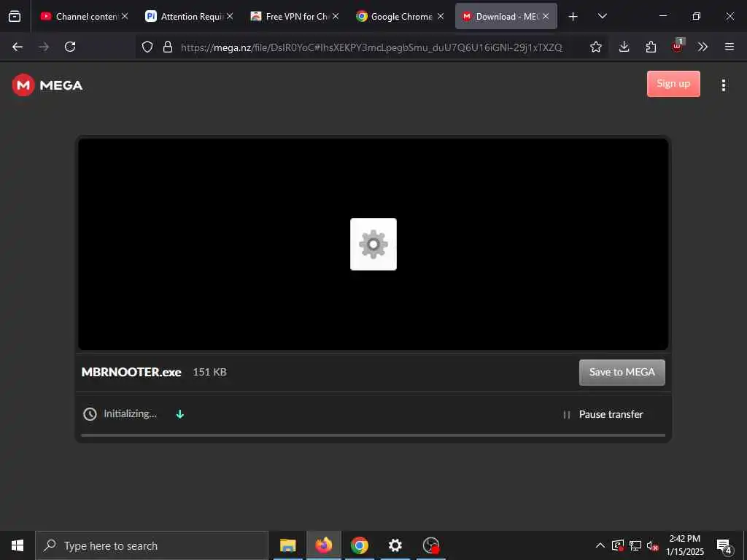Click the shield tracking protection icon
Image resolution: width=747 pixels, height=560 pixels.
tap(147, 47)
